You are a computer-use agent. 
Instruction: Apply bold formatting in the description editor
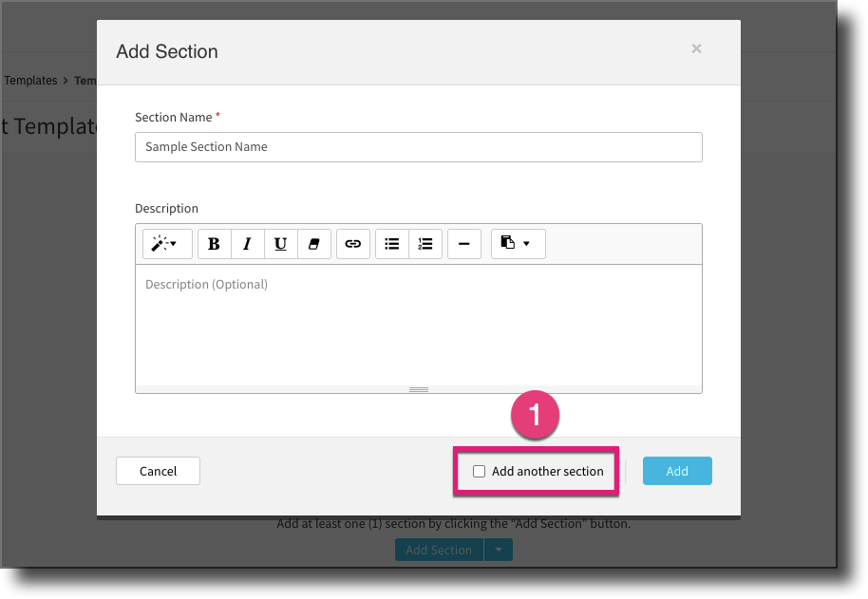tap(214, 244)
